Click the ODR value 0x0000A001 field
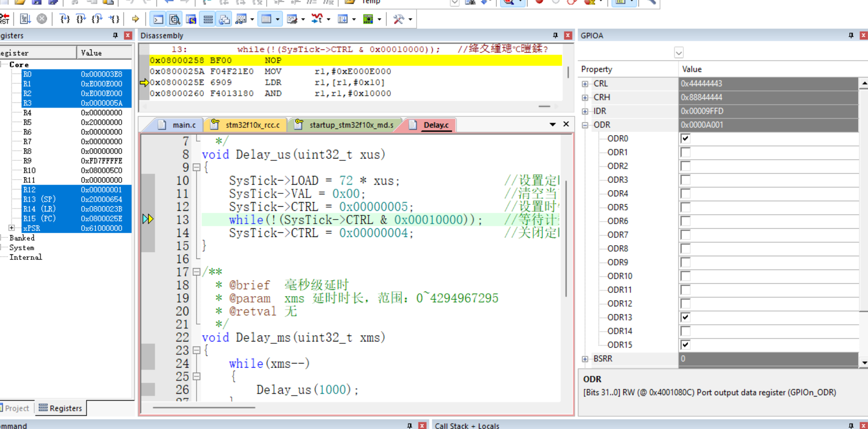Image resolution: width=868 pixels, height=429 pixels. point(769,125)
